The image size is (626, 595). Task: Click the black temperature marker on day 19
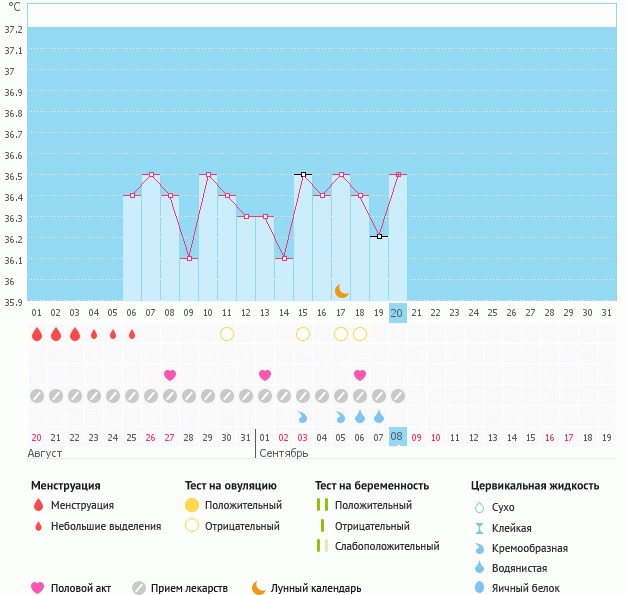coord(379,237)
